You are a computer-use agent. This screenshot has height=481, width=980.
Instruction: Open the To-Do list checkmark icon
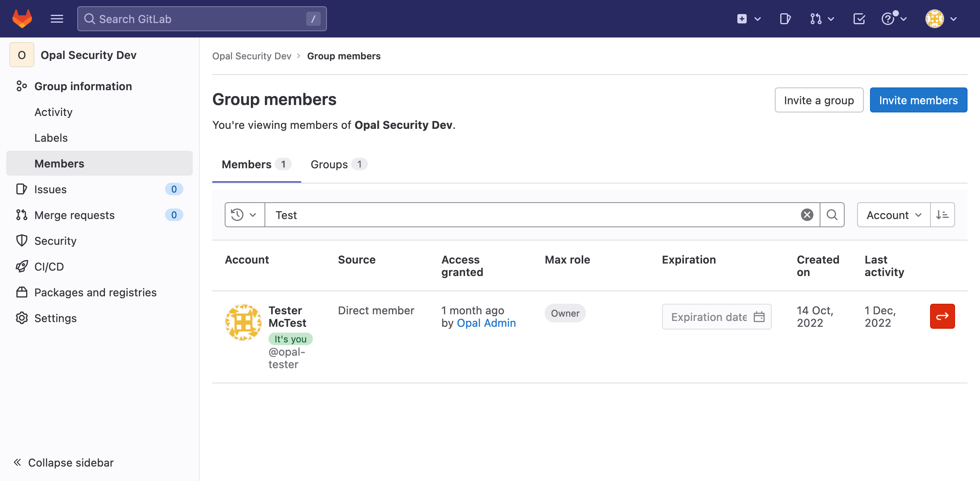click(x=859, y=19)
